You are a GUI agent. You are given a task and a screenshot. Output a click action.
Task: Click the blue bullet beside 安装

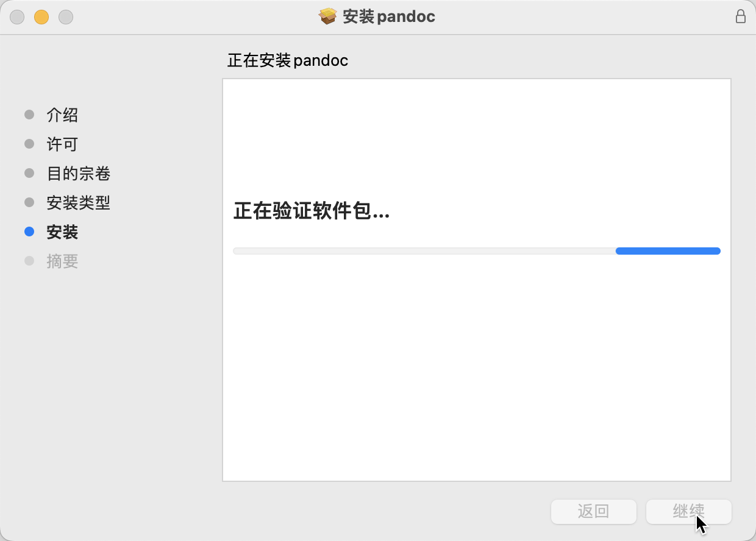(x=29, y=232)
